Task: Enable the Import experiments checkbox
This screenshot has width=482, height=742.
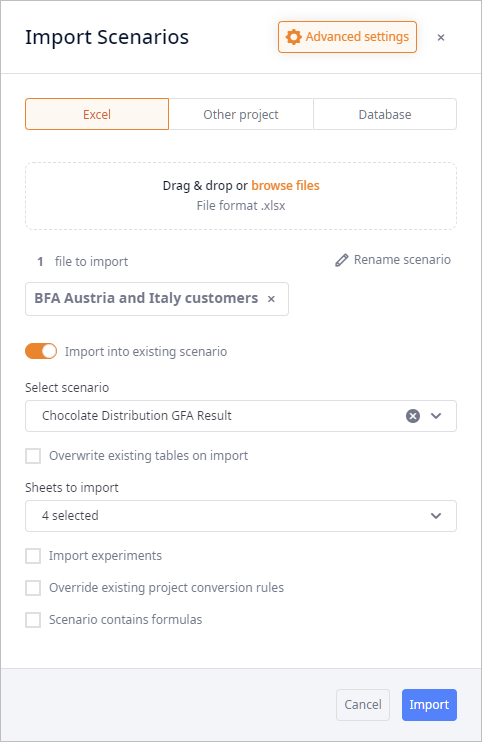Action: (33, 556)
